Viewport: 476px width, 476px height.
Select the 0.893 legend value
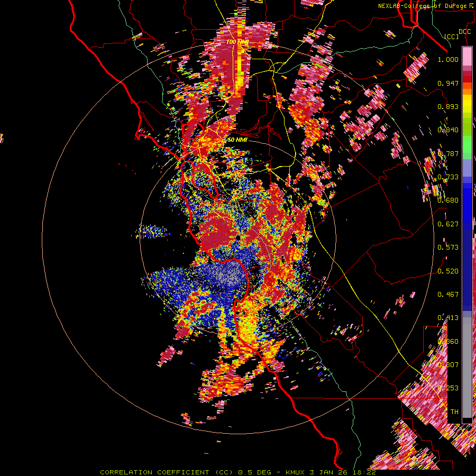tap(448, 106)
